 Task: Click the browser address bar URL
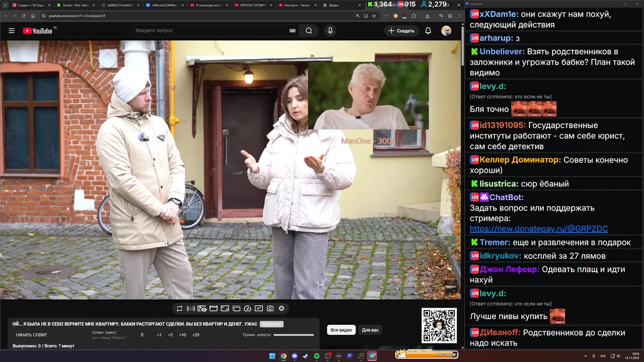click(x=77, y=16)
